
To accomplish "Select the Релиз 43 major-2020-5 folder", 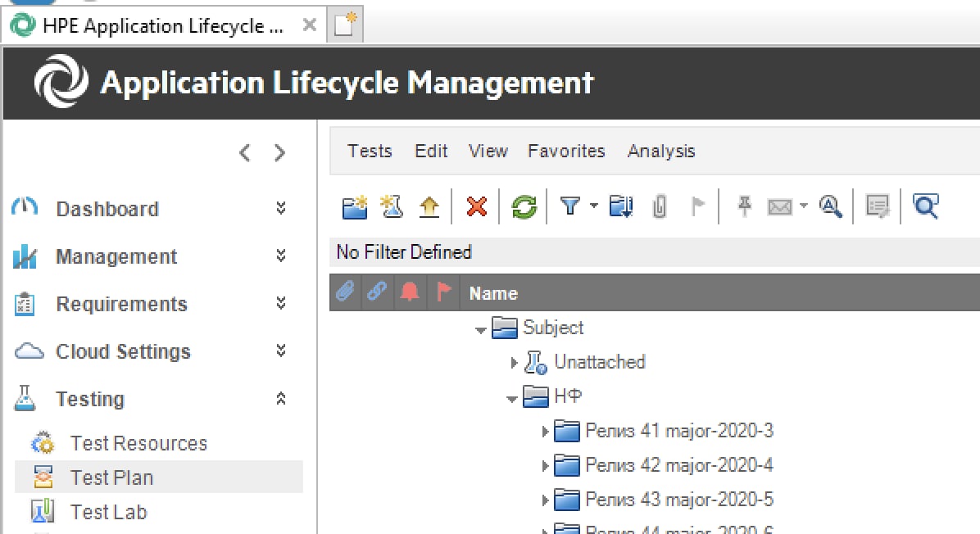I will tap(679, 499).
